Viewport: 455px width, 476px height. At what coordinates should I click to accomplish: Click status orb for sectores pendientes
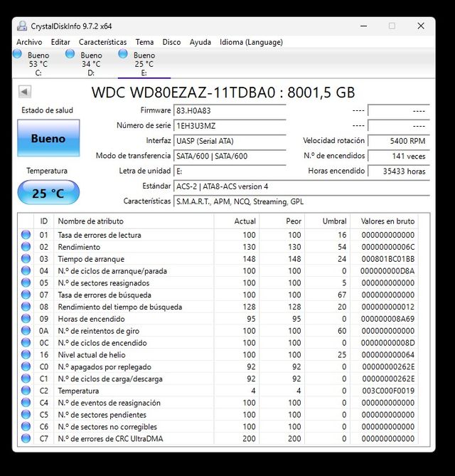pyautogui.click(x=26, y=414)
